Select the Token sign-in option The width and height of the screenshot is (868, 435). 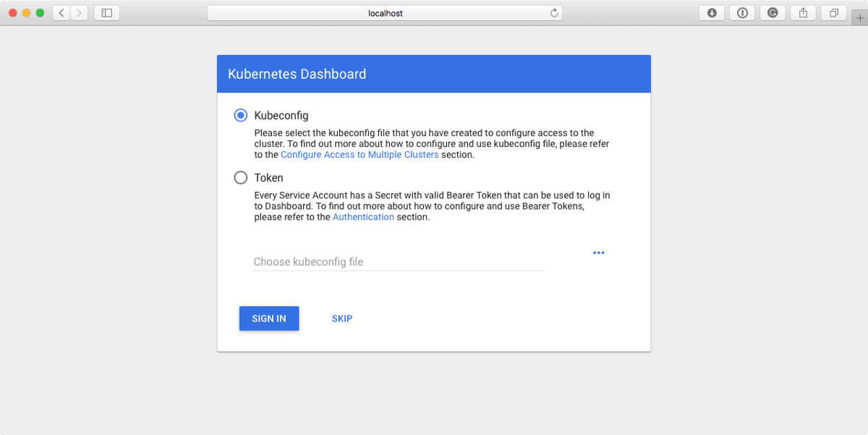click(240, 177)
